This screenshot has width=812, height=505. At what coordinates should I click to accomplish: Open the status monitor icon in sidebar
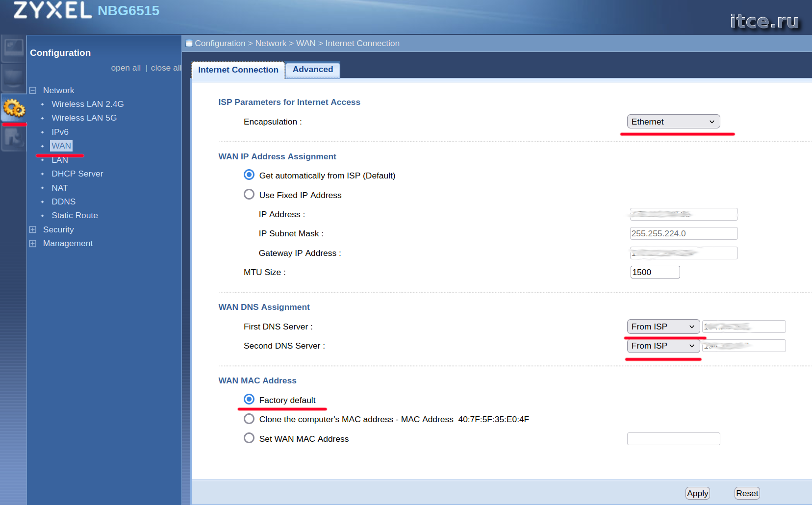pos(13,48)
